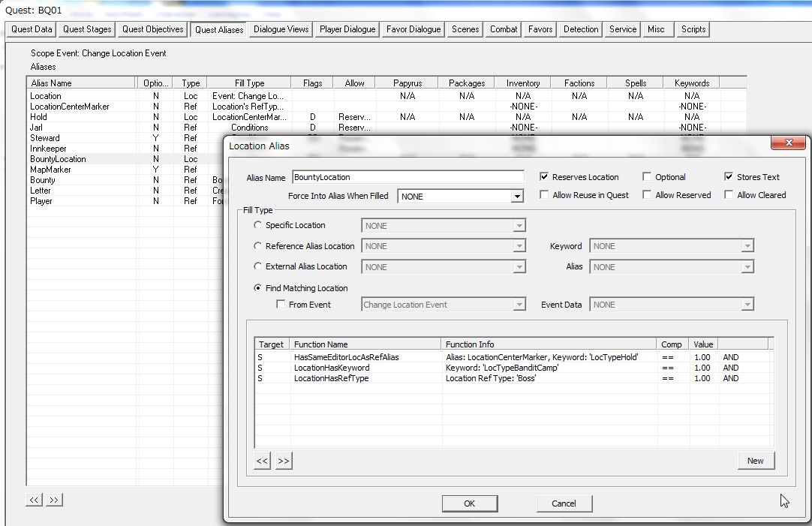Viewport: 812px width, 526px height.
Task: Choose the External Alias Location option
Action: 258,266
